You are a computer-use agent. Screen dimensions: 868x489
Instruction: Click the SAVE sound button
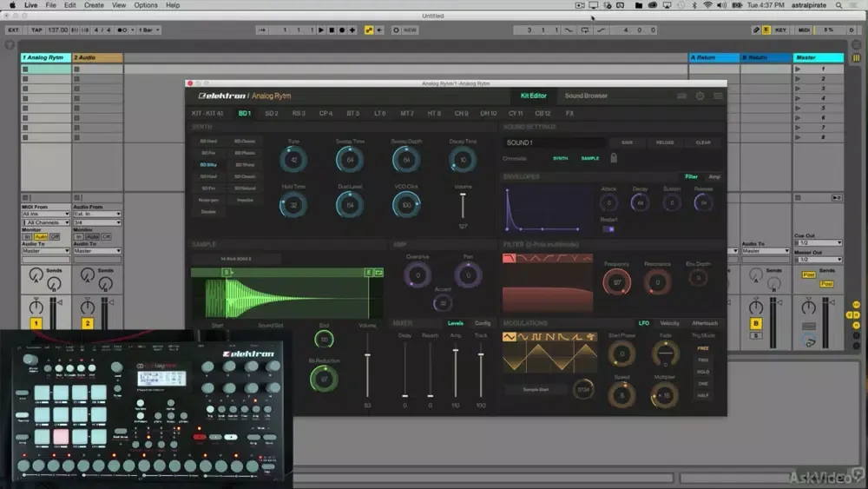tap(627, 143)
